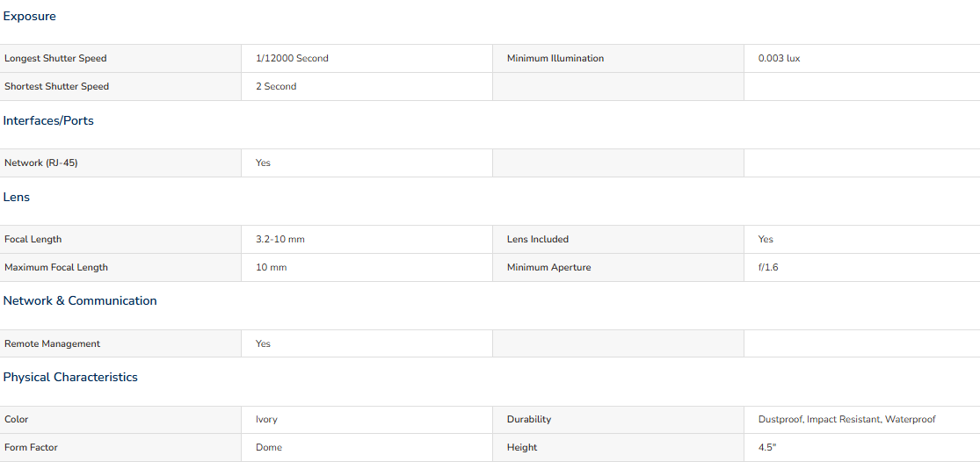Click the 3.2-10 mm focal length value
The height and width of the screenshot is (462, 980).
280,239
